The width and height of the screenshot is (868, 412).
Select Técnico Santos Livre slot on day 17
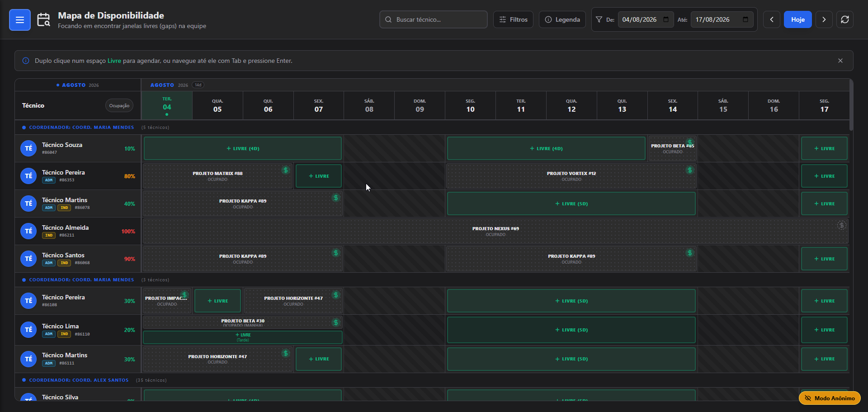coord(824,259)
